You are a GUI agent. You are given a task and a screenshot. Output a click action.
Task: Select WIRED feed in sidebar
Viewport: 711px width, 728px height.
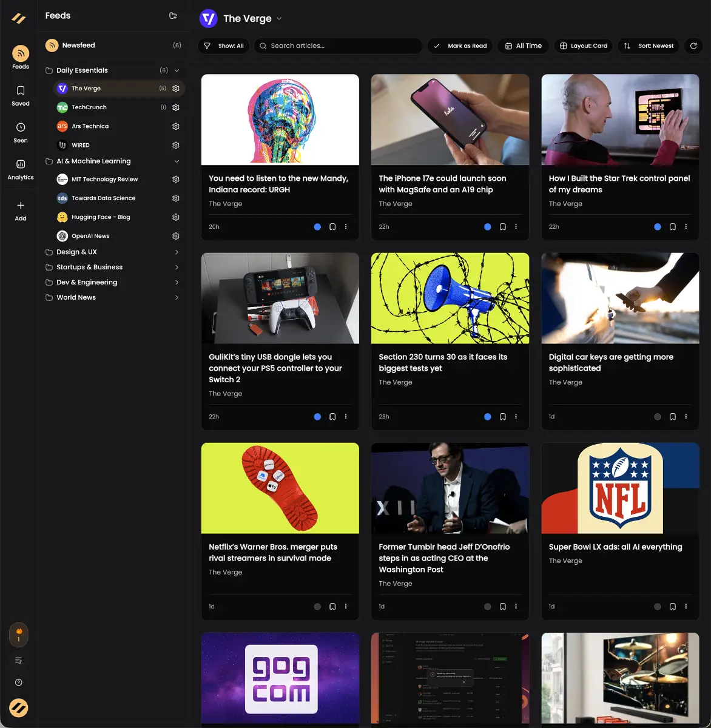pos(81,145)
